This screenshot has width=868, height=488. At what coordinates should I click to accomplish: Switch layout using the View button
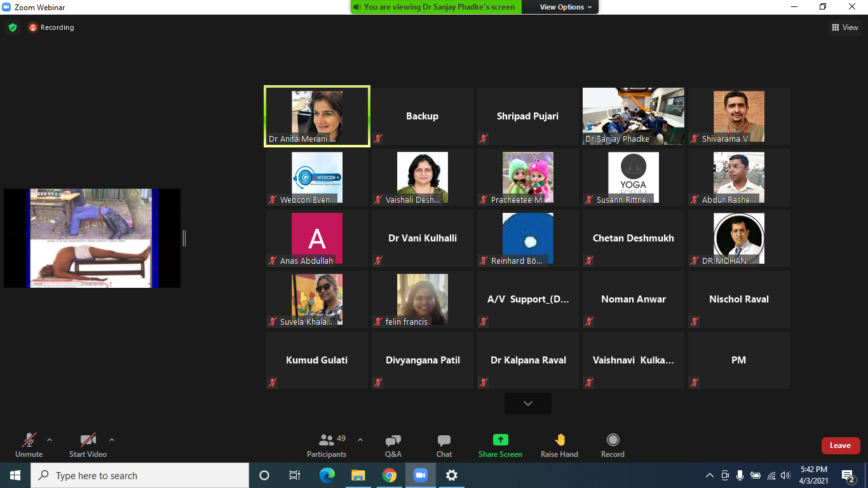844,27
